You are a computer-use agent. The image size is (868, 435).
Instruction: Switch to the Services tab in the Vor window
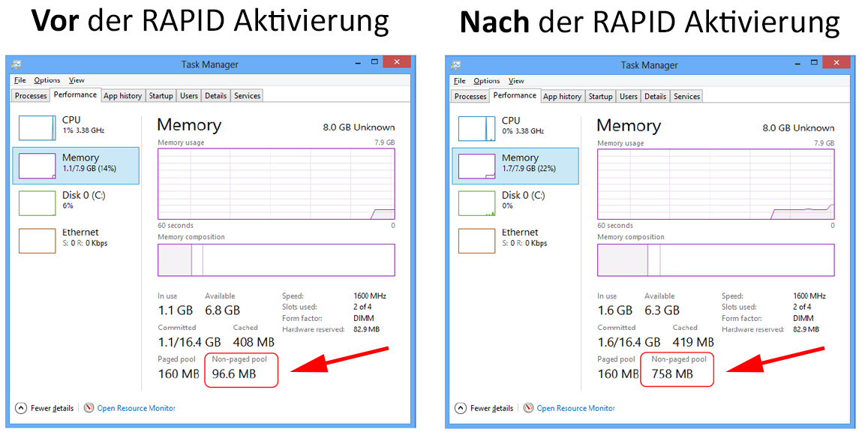247,96
